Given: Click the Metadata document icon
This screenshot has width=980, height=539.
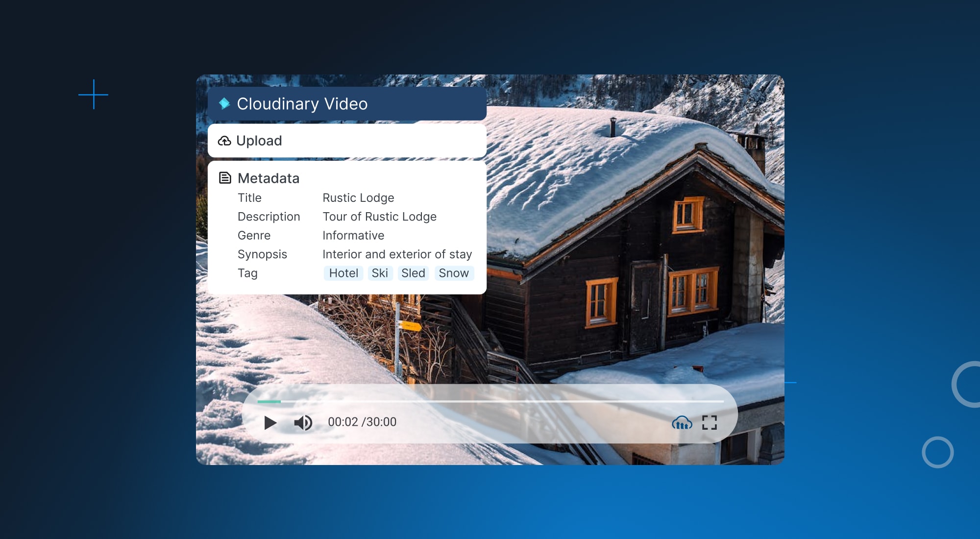Looking at the screenshot, I should point(225,178).
